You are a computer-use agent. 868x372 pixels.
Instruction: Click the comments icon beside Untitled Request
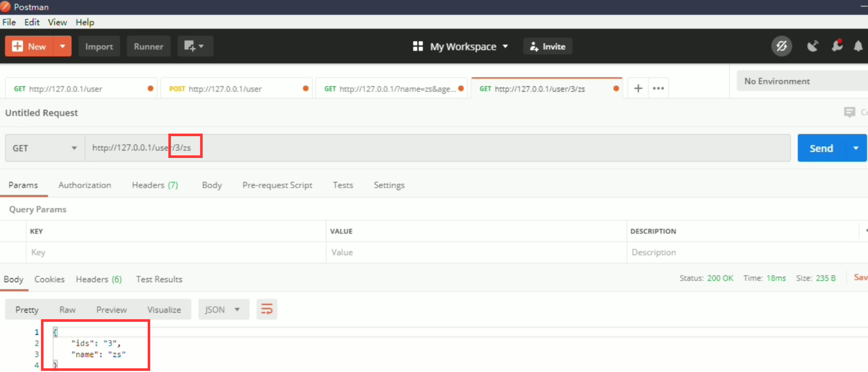tap(850, 112)
